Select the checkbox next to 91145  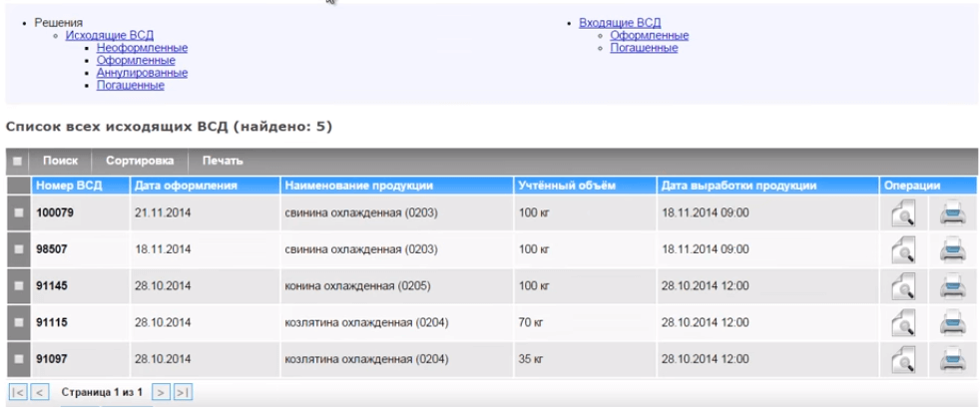point(19,287)
